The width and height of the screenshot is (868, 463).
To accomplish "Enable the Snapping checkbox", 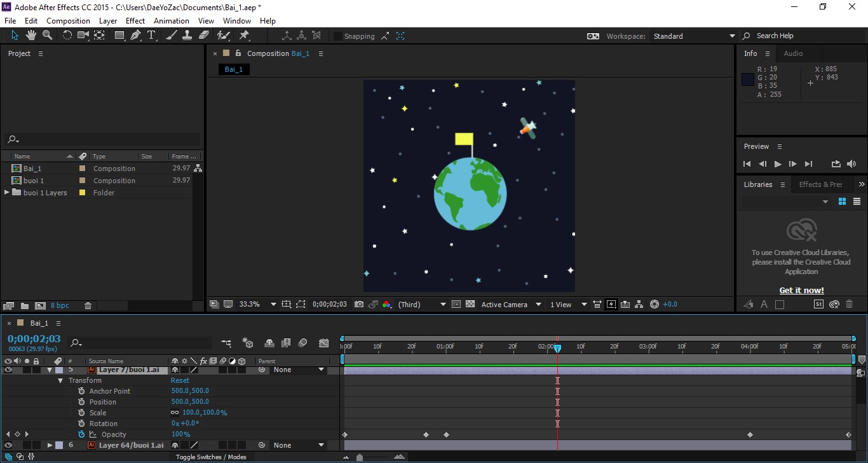I will point(338,36).
